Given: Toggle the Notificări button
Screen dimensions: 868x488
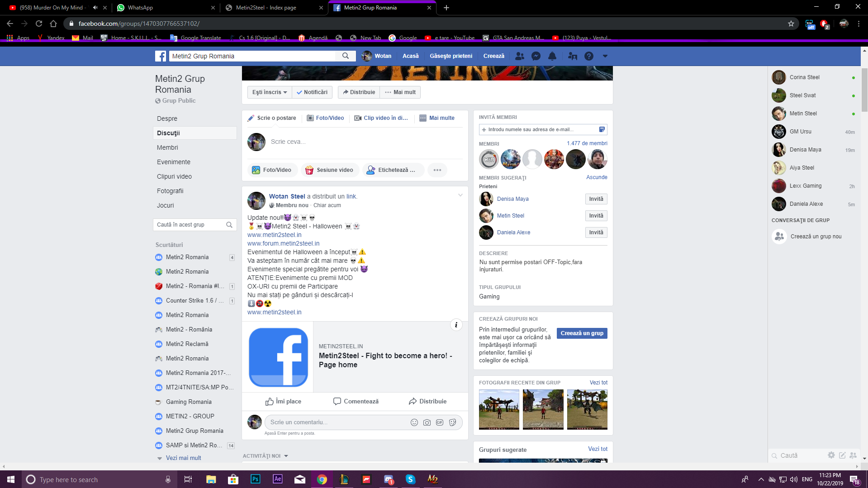Looking at the screenshot, I should tap(312, 92).
